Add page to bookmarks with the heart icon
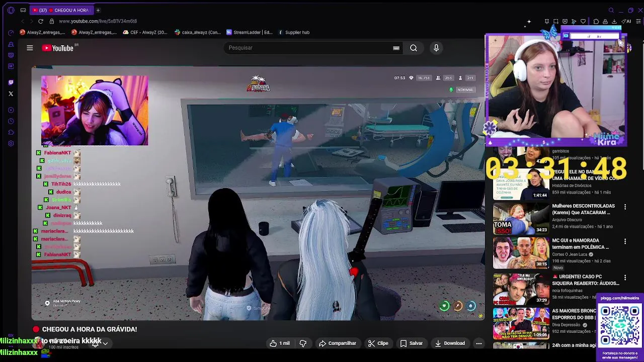Screen dimensions: 644x362 click(583, 21)
